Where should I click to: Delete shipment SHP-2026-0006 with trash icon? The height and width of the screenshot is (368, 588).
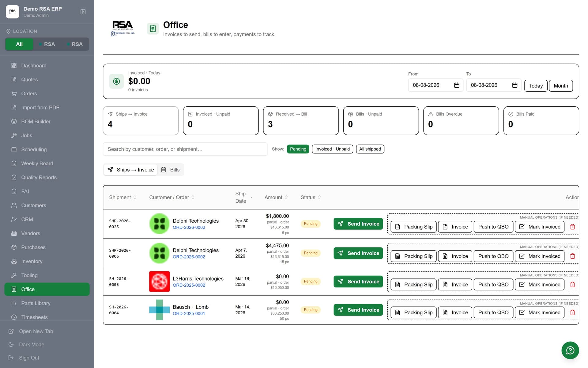point(572,256)
